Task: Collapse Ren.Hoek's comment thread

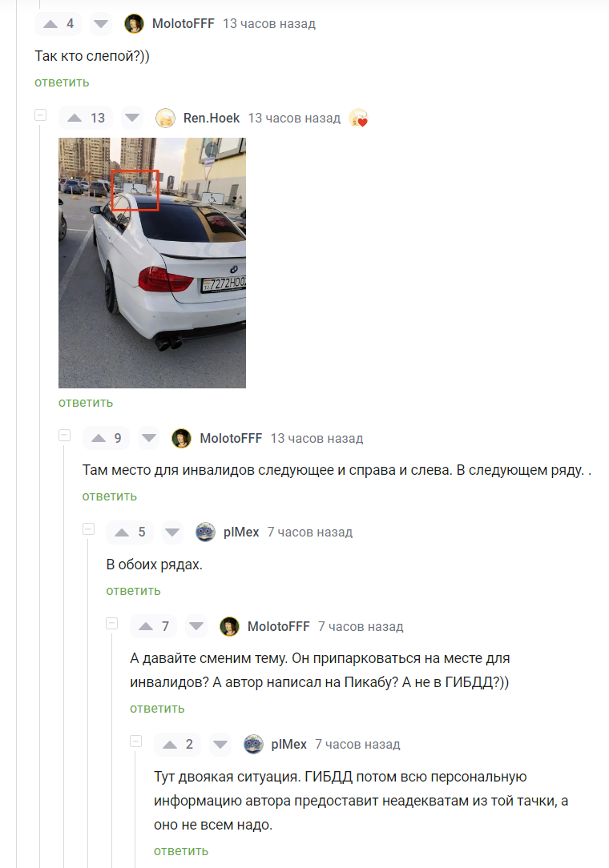Action: click(40, 115)
